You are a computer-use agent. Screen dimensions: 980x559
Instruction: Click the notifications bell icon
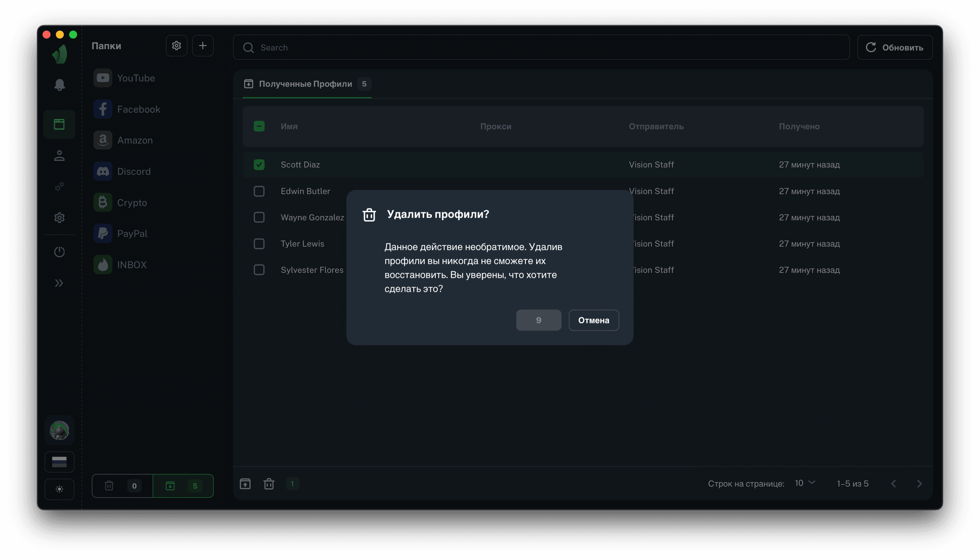59,85
